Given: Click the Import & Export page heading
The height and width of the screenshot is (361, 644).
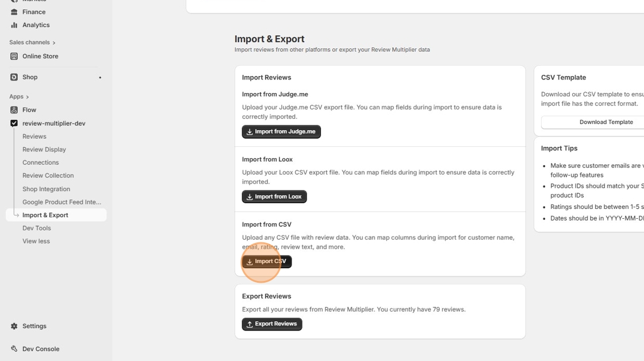Looking at the screenshot, I should point(270,39).
